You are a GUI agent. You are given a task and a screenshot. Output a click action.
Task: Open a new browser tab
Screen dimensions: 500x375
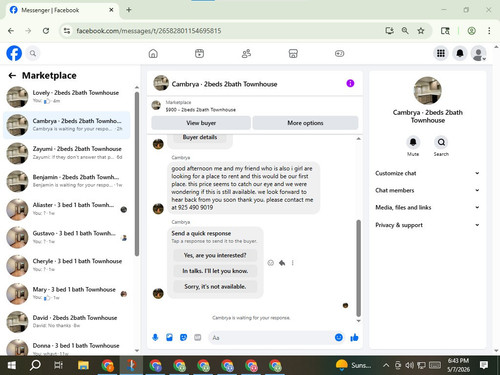click(x=129, y=10)
